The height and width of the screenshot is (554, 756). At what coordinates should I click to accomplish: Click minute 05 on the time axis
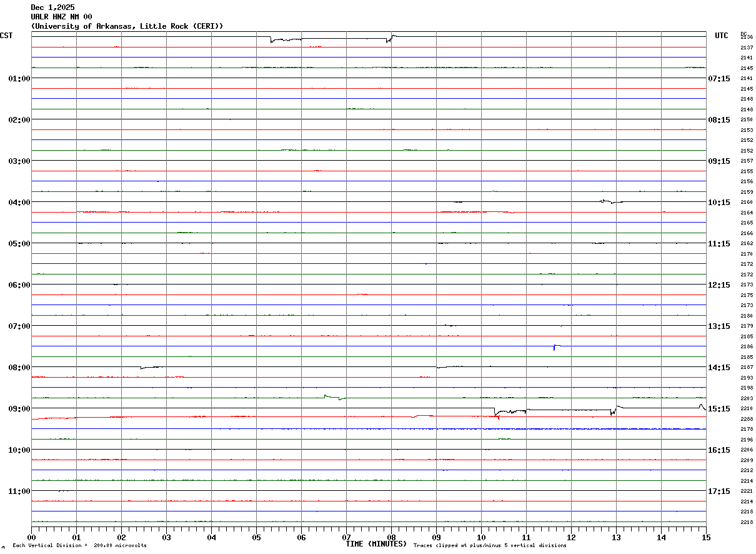pos(256,537)
